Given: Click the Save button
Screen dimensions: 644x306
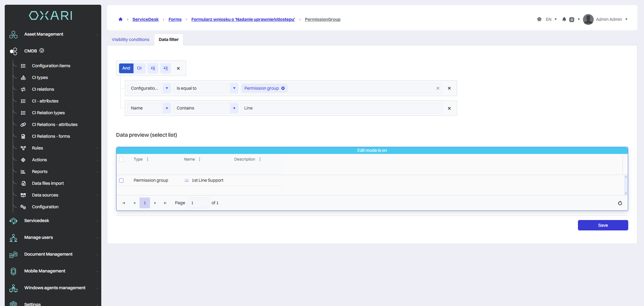Looking at the screenshot, I should click(x=603, y=225).
